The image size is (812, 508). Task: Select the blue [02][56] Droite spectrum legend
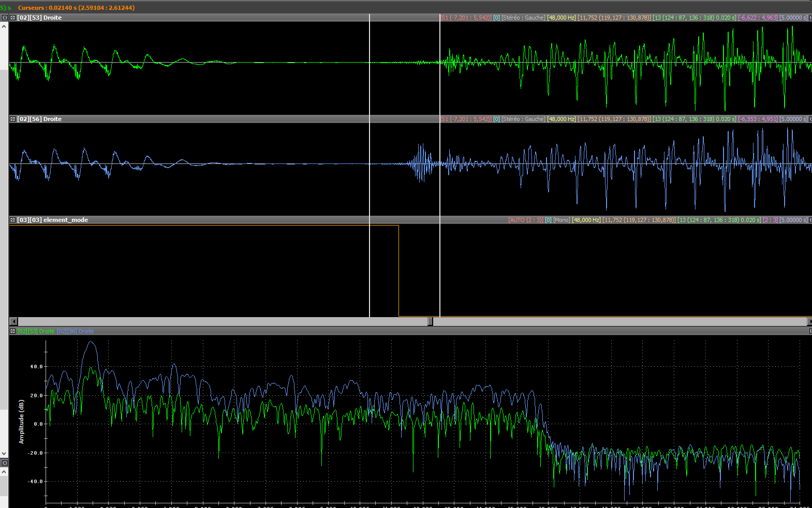click(x=76, y=331)
